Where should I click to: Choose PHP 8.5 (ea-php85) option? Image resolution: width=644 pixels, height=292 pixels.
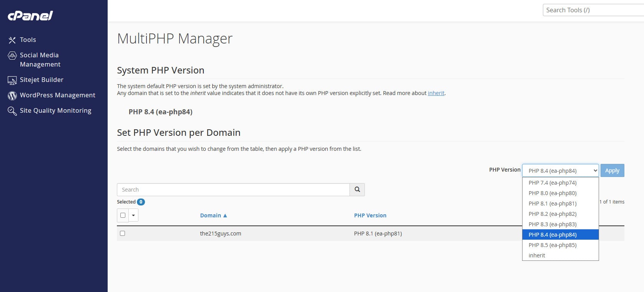point(560,245)
